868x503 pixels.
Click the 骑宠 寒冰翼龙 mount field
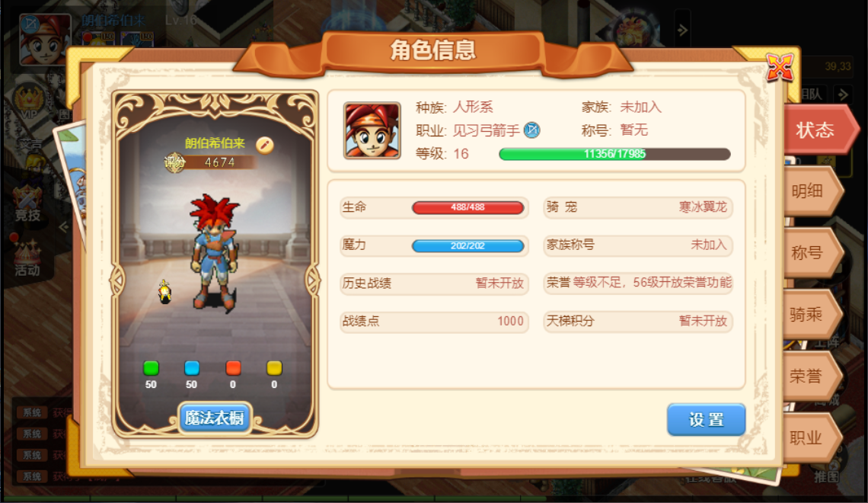pyautogui.click(x=638, y=207)
